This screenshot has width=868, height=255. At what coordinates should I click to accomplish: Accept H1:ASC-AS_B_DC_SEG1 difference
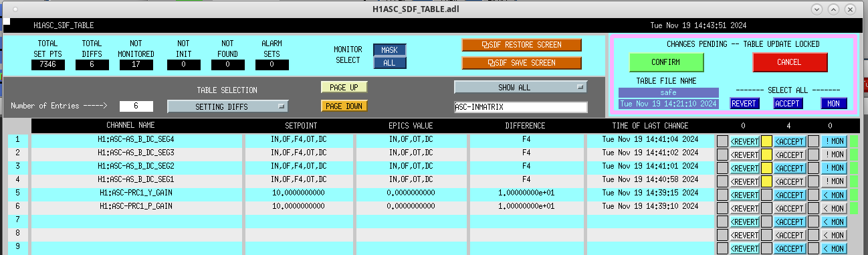[789, 181]
